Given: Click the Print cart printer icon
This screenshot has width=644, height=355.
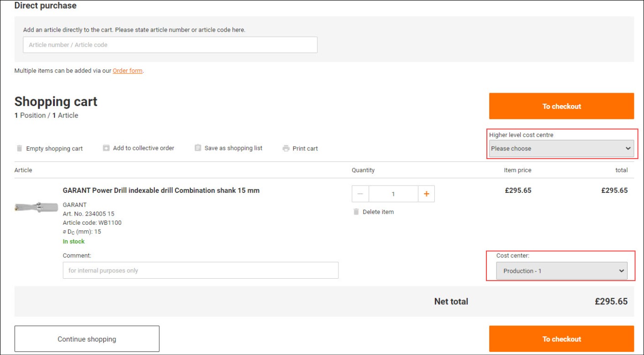Looking at the screenshot, I should (286, 148).
